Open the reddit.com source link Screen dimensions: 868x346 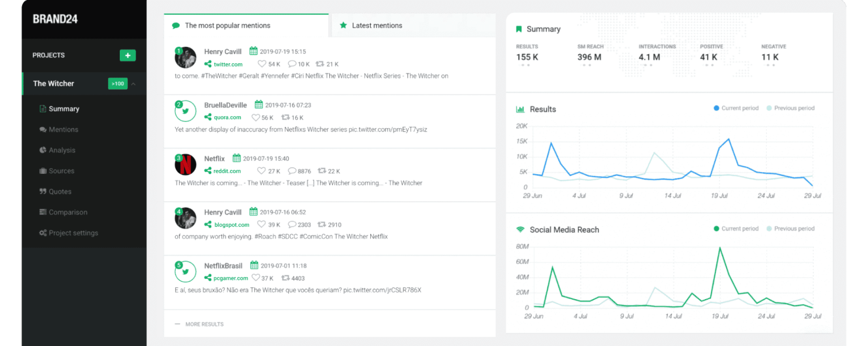point(227,171)
